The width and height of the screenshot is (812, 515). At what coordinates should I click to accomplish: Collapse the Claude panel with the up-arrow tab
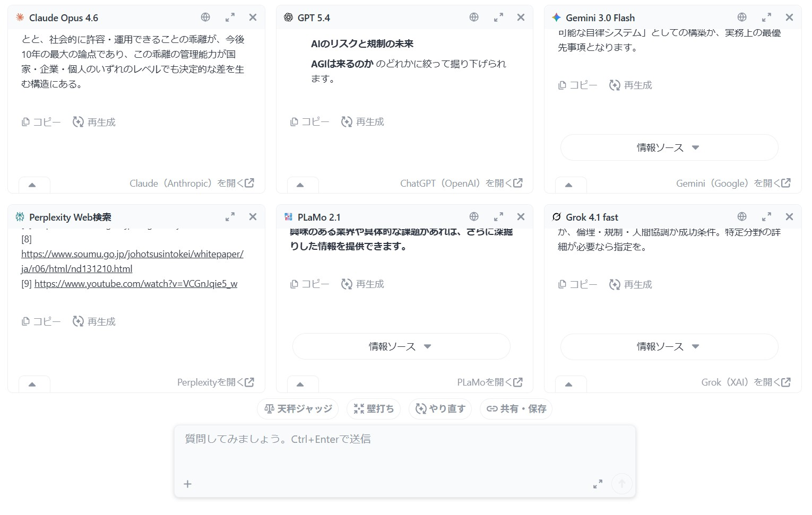34,185
